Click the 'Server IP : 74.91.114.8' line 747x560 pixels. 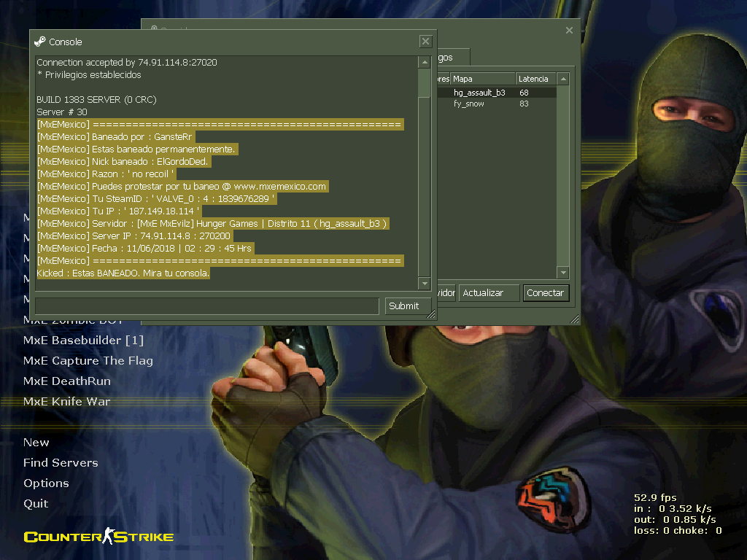[x=133, y=236]
